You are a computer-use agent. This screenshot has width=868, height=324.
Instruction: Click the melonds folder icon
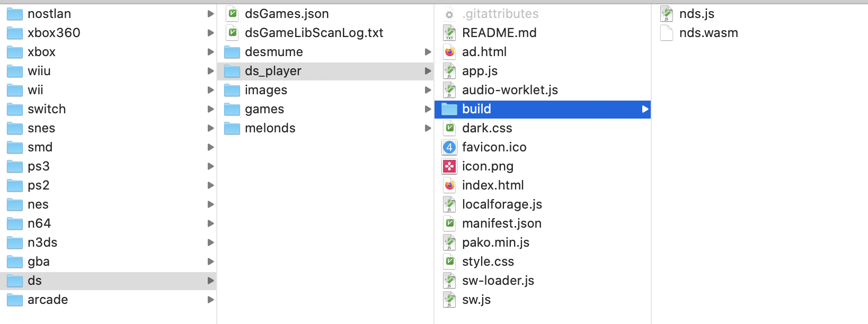click(x=232, y=128)
